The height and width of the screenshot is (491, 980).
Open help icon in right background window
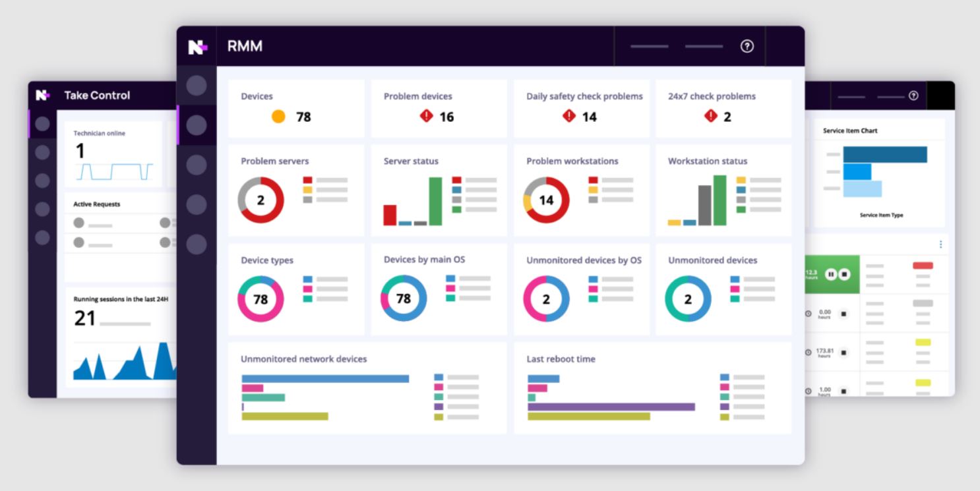pyautogui.click(x=913, y=96)
